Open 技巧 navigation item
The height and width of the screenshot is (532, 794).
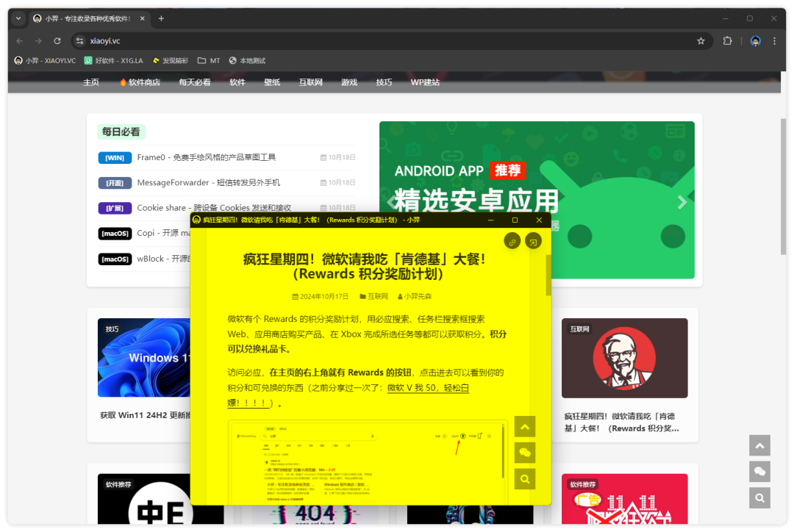384,82
